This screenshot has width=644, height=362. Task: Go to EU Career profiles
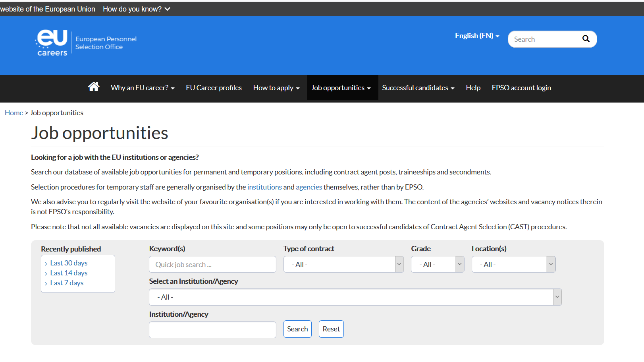[214, 87]
